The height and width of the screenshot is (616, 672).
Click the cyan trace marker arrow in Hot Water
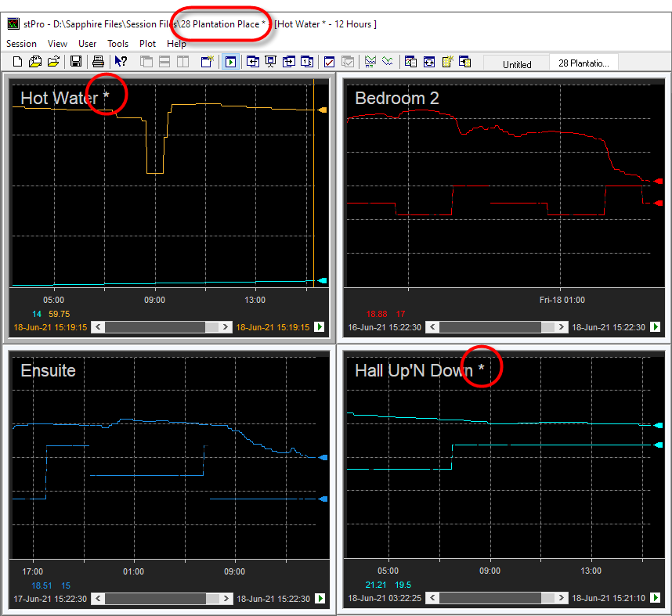coord(322,280)
